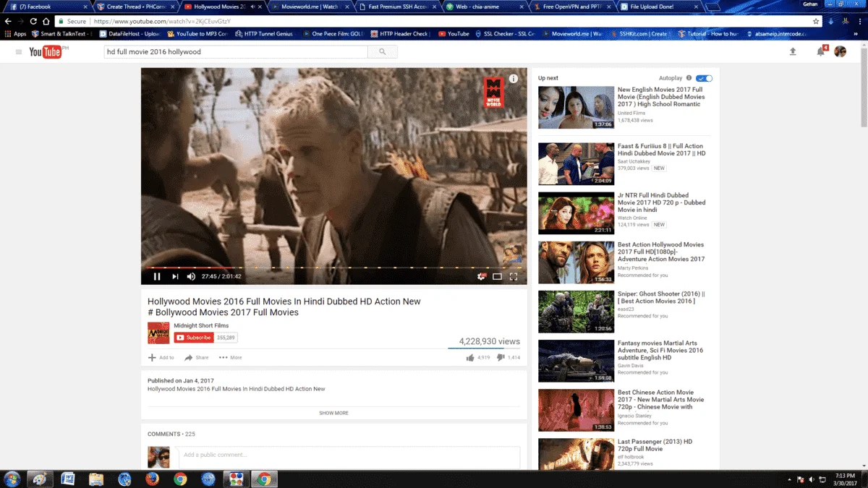Open the More actions menu
Screen dimensions: 868x488
(x=231, y=357)
